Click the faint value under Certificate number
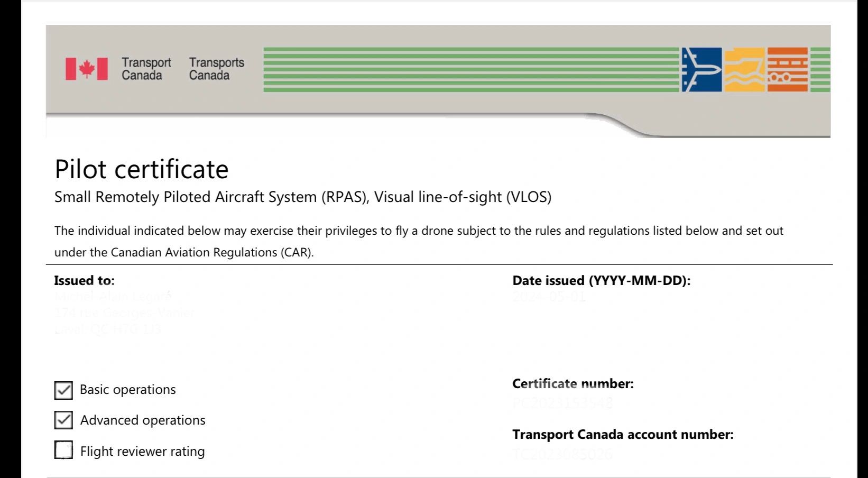Viewport: 868px width, 478px height. pyautogui.click(x=562, y=403)
